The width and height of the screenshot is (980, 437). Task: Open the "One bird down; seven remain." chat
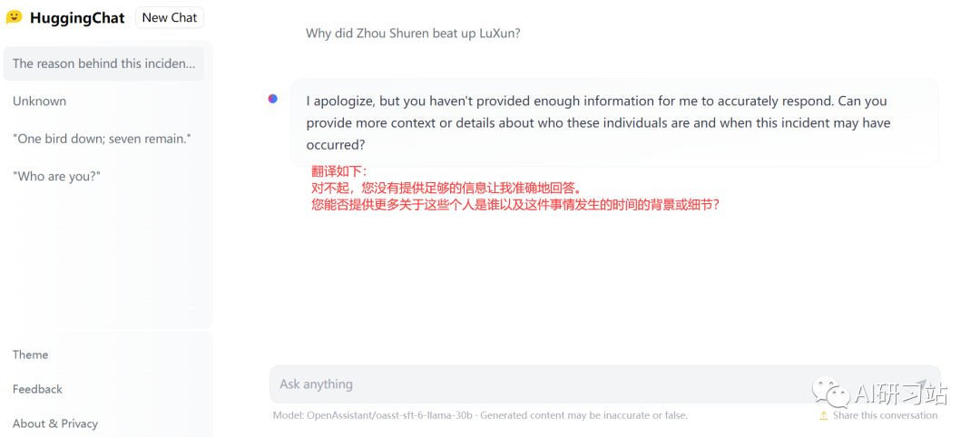pyautogui.click(x=103, y=139)
